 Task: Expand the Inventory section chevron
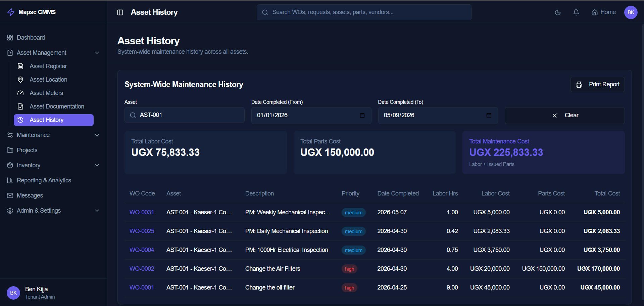(x=97, y=165)
